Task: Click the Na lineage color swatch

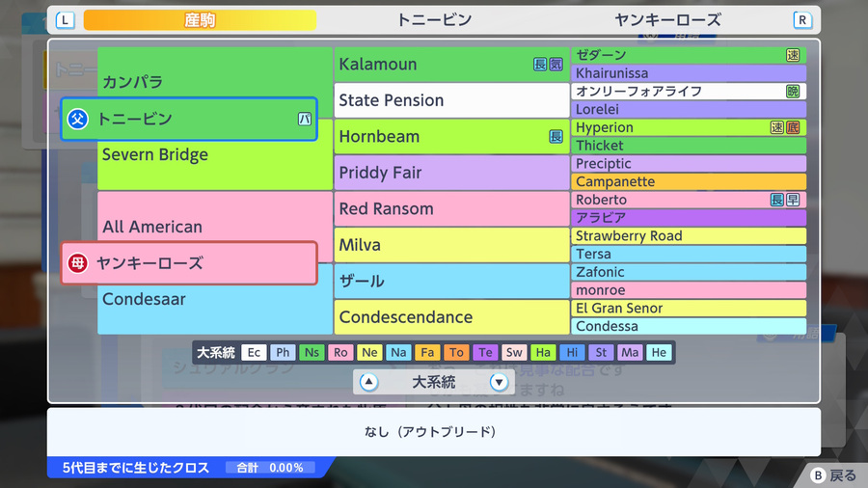Action: 398,352
